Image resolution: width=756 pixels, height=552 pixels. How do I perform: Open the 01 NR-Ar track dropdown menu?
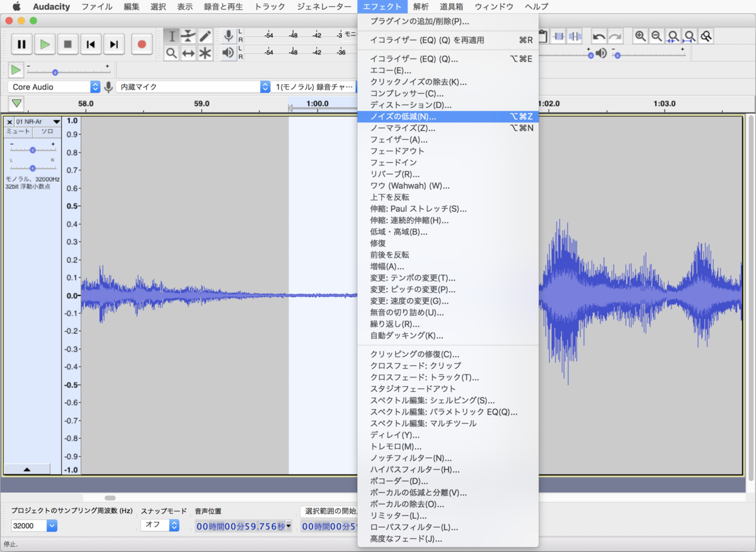point(38,122)
